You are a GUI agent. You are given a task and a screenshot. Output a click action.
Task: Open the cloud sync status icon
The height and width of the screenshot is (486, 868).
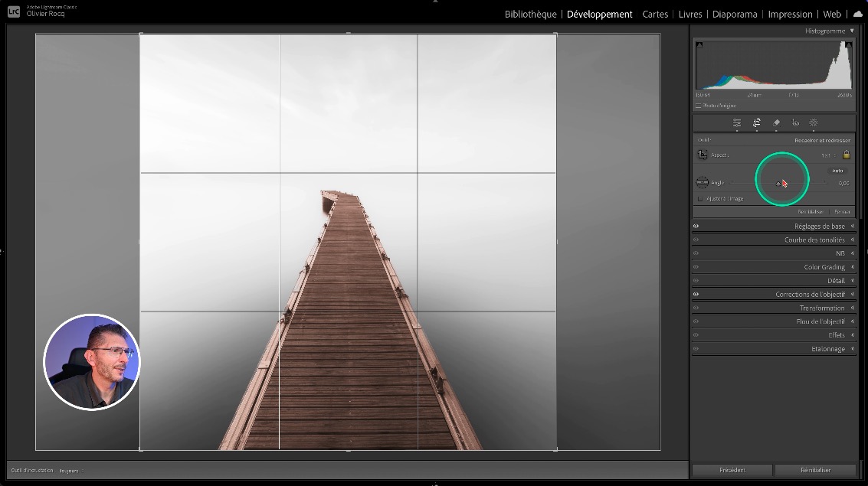857,14
